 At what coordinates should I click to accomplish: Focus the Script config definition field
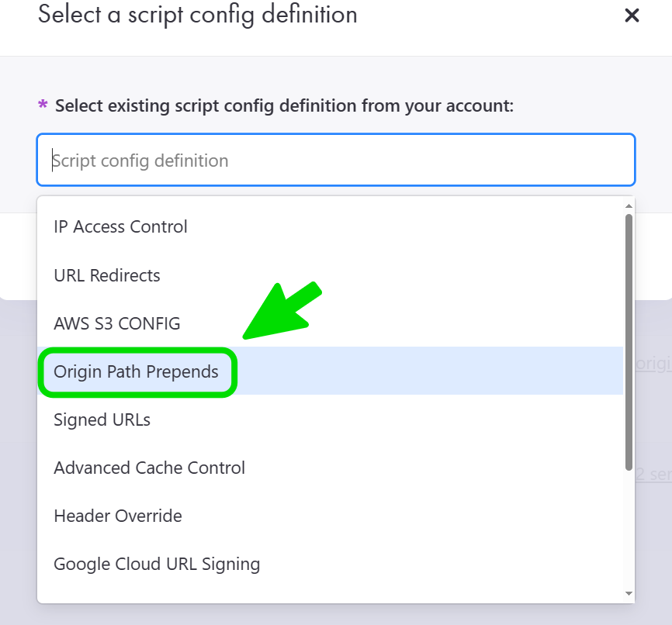click(x=335, y=161)
